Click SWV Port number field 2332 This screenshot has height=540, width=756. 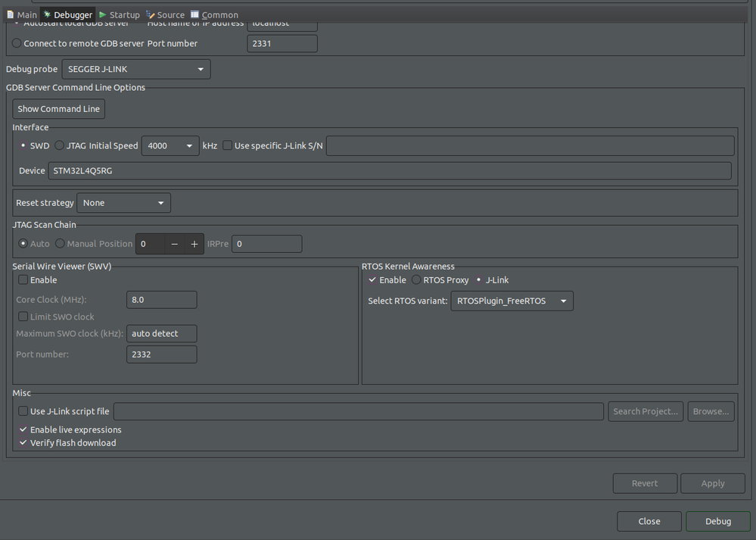point(161,354)
